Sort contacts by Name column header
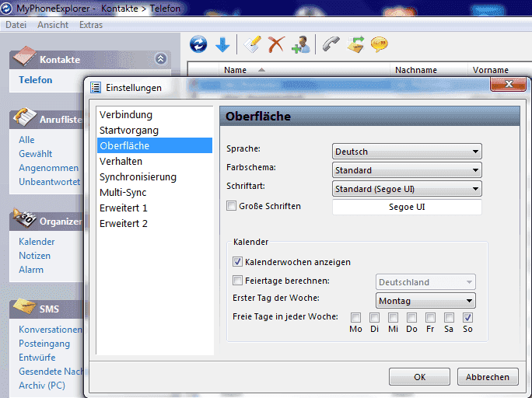 (x=305, y=70)
